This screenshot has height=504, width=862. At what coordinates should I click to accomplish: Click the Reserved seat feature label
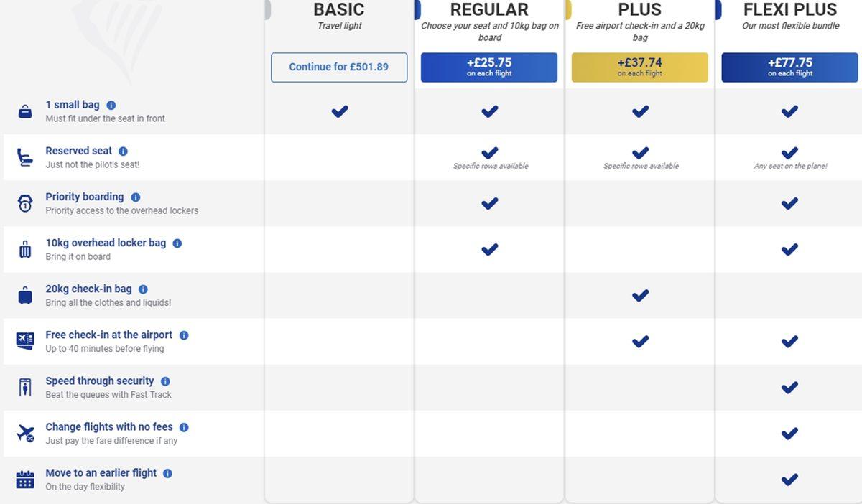pyautogui.click(x=79, y=151)
